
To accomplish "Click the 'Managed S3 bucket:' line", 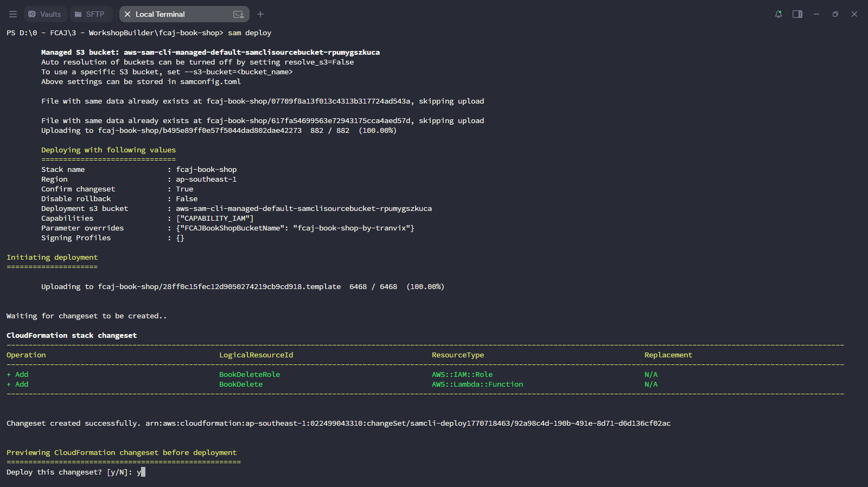I will click(x=210, y=53).
